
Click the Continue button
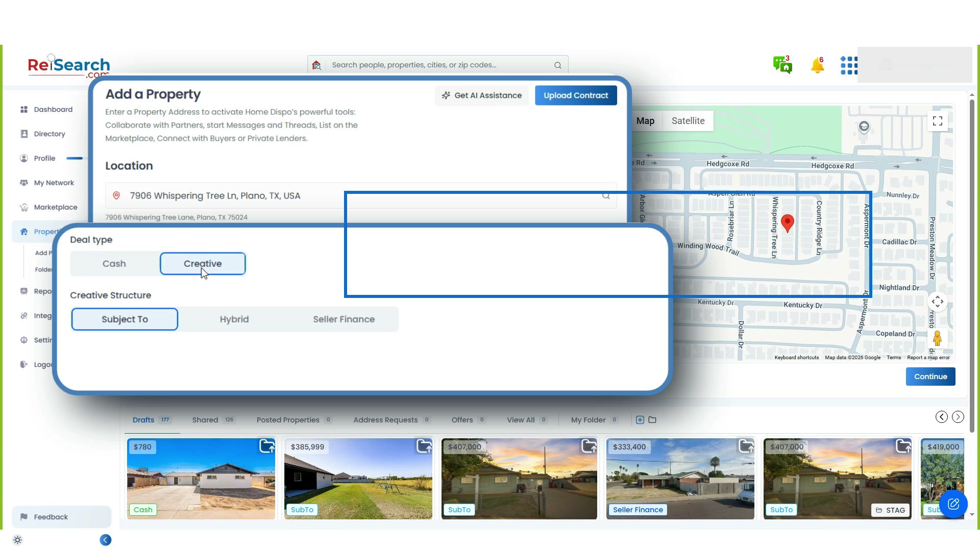point(930,377)
